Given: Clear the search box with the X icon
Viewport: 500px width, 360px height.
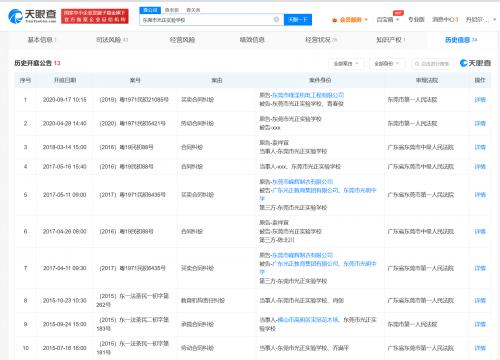Looking at the screenshot, I should (276, 20).
